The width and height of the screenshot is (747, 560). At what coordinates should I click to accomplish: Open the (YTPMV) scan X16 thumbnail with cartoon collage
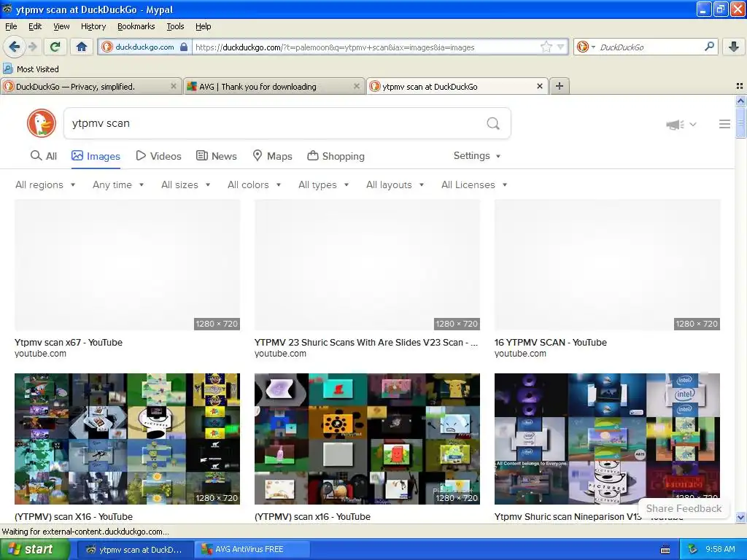coord(127,438)
